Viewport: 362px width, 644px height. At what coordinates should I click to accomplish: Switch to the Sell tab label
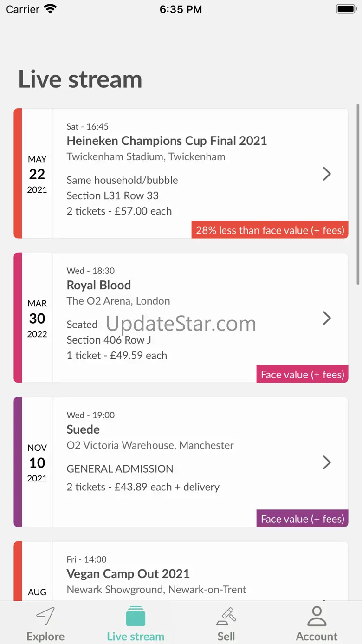(226, 636)
